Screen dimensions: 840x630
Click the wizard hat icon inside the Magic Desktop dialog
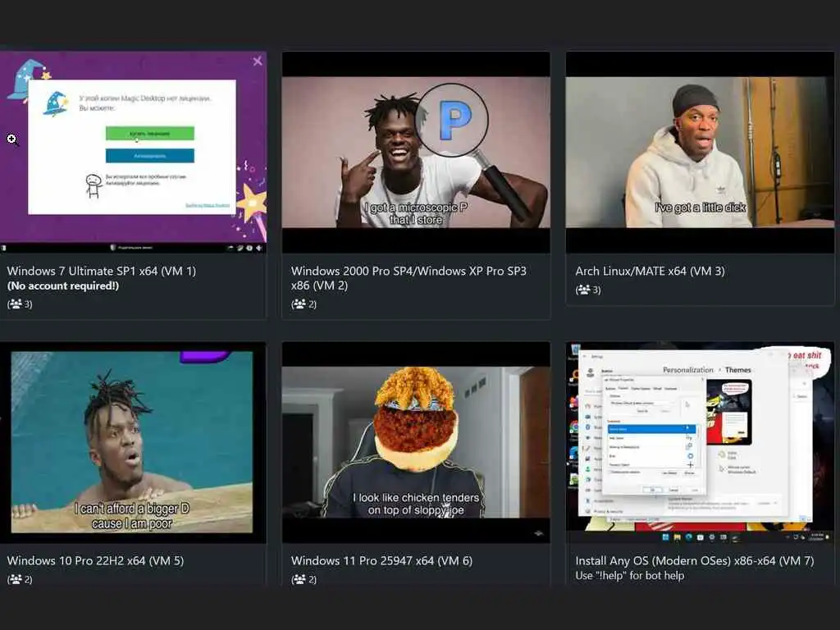pos(56,104)
